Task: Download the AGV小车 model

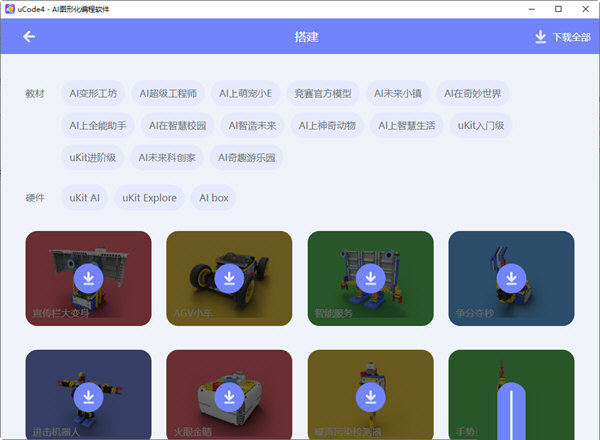Action: pos(229,278)
